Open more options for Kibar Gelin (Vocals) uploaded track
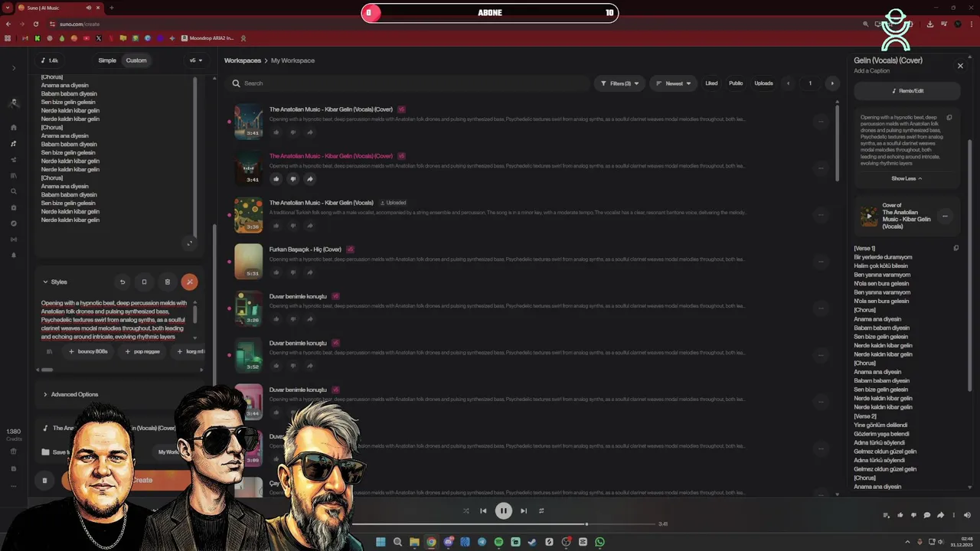Screen dimensions: 980x551 (821, 214)
